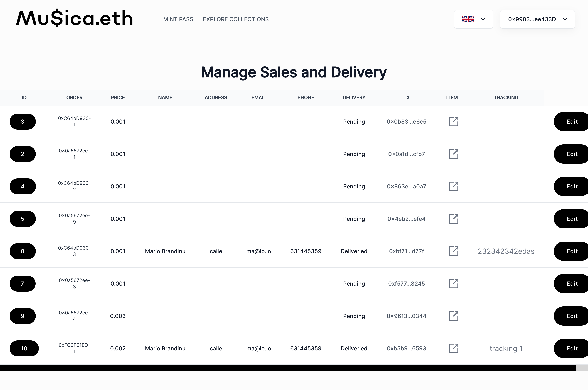The width and height of the screenshot is (588, 390).
Task: Open item link for order ID 2
Action: (x=453, y=154)
